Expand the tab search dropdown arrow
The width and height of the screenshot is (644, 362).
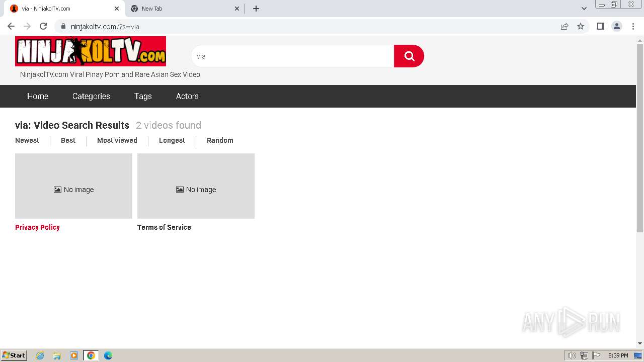[584, 9]
